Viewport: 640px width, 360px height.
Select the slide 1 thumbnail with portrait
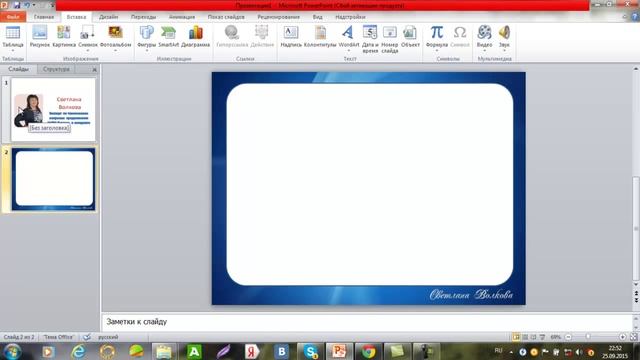click(53, 110)
